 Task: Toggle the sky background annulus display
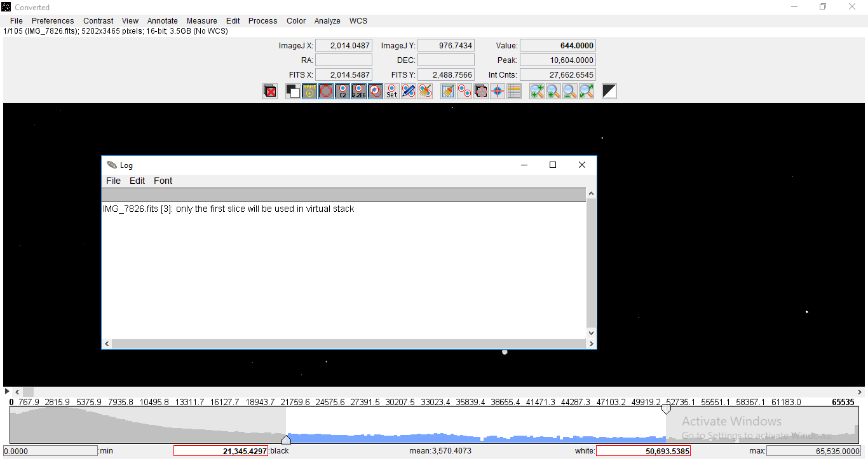point(326,92)
